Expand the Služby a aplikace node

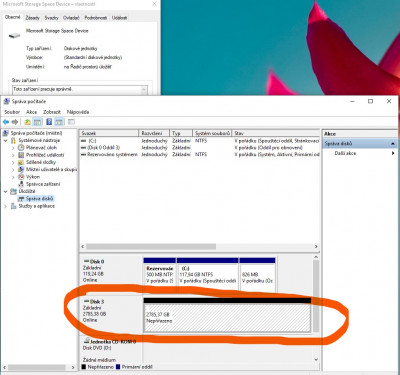[x=5, y=206]
